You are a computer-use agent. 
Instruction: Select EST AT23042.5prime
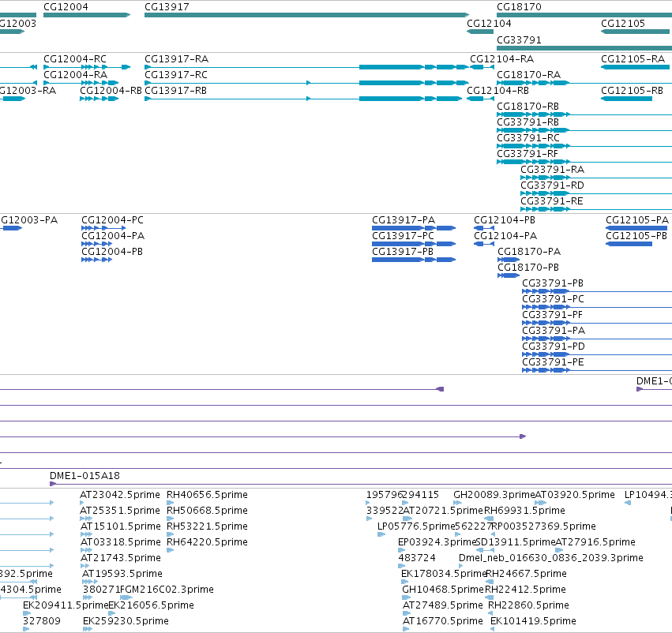[120, 495]
